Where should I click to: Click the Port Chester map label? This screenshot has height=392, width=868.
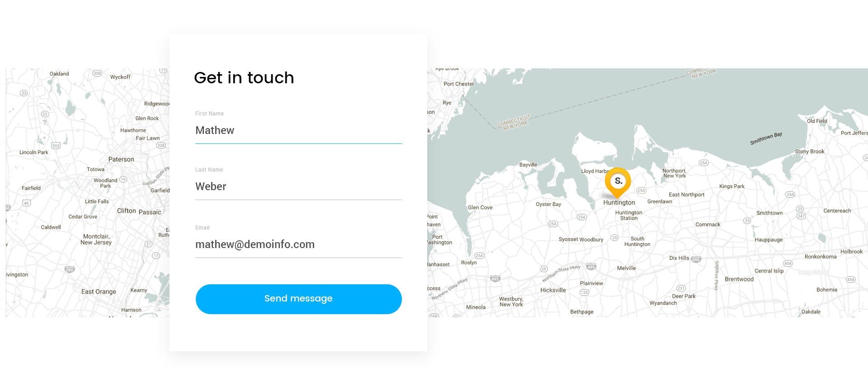pos(459,84)
